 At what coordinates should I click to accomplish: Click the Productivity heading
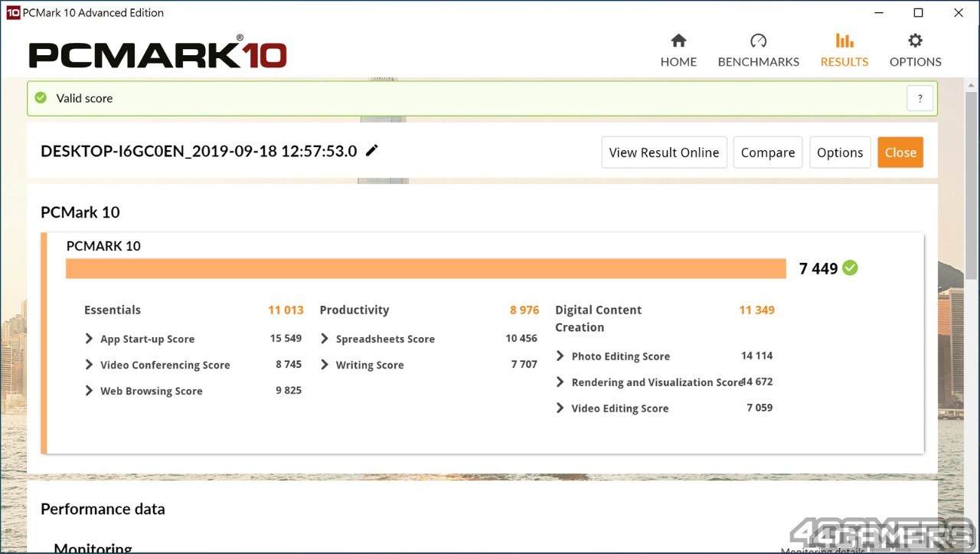tap(354, 310)
